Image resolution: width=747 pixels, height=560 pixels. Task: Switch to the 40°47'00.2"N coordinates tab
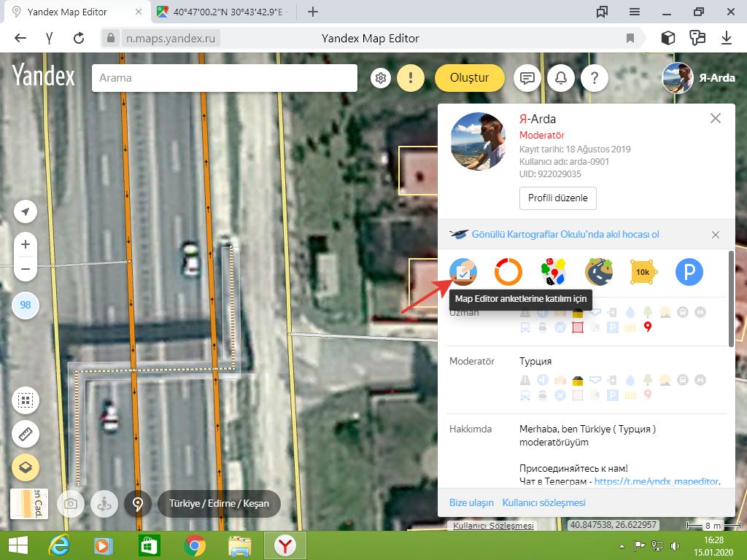tap(228, 12)
